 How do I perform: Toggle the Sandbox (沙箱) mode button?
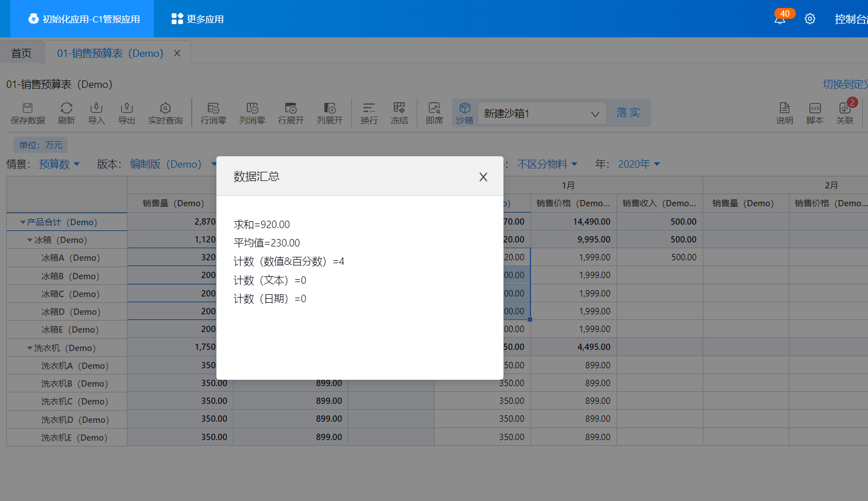[x=464, y=113]
